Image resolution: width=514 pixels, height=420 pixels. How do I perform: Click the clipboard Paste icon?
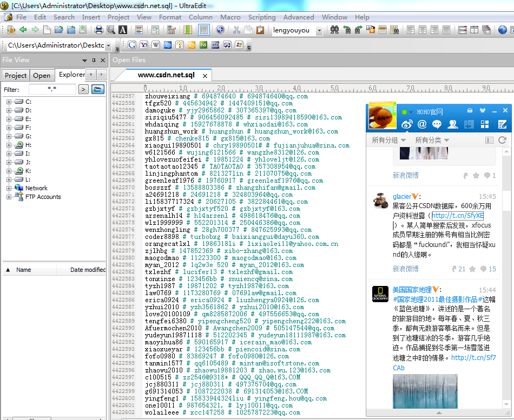[x=260, y=30]
